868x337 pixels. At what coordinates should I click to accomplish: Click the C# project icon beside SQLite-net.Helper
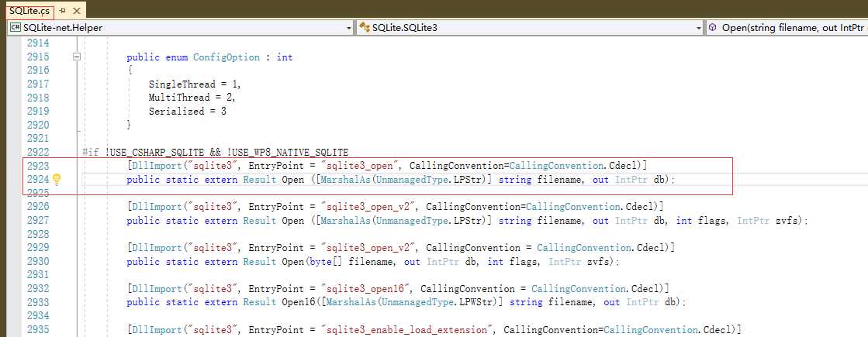[16, 27]
